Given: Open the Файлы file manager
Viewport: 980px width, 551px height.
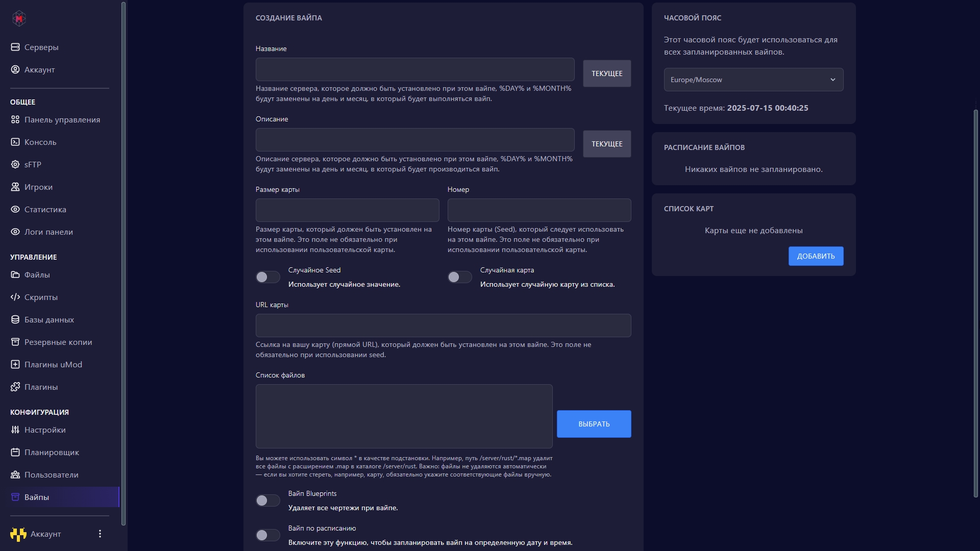Looking at the screenshot, I should 37,274.
